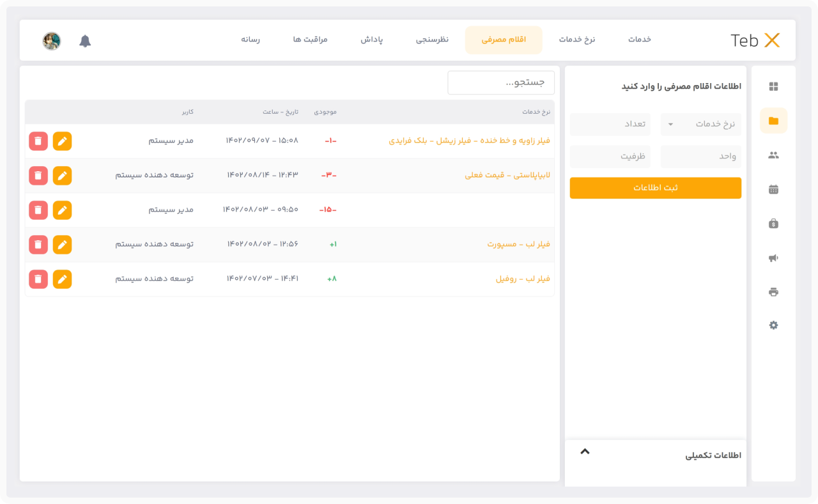Click the جستجو search field

click(x=501, y=82)
